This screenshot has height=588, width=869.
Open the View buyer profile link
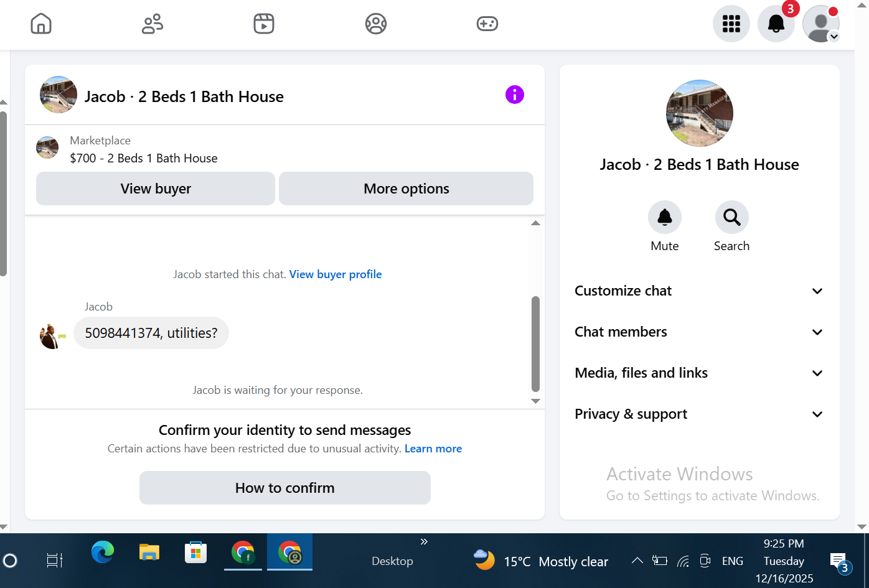[336, 274]
